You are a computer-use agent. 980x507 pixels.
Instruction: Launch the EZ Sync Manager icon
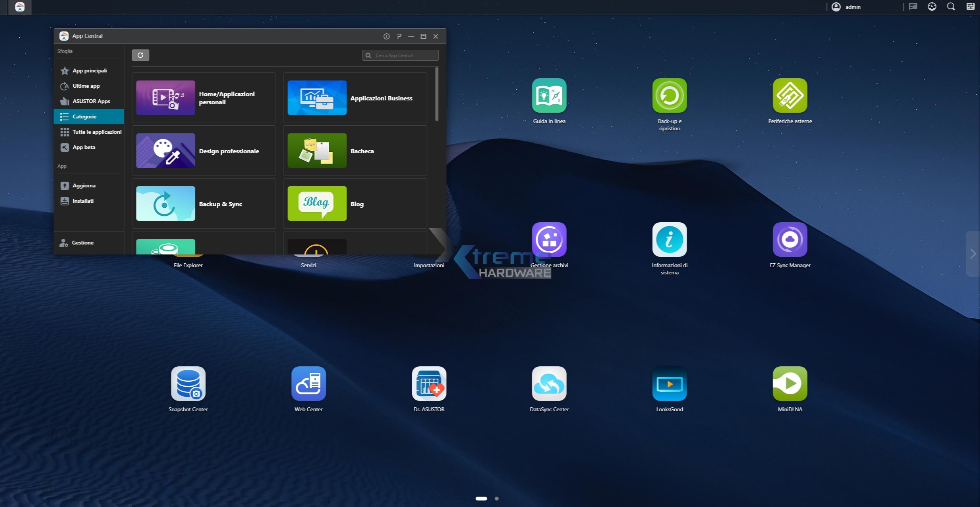(790, 240)
